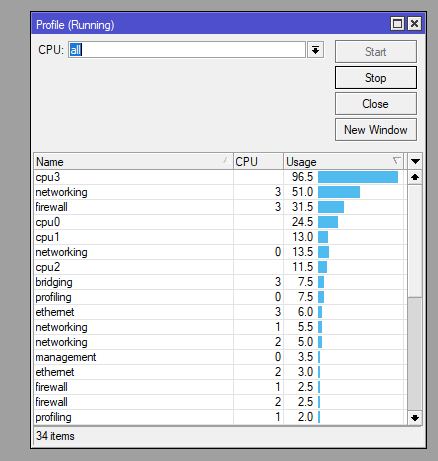Click the scrollbar up arrow
Viewport: 438px width, 461px height.
(x=415, y=177)
